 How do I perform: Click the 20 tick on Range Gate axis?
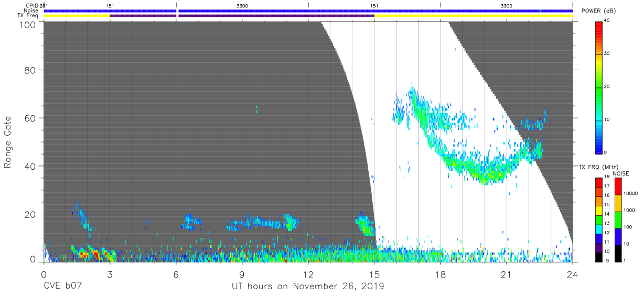coord(30,214)
